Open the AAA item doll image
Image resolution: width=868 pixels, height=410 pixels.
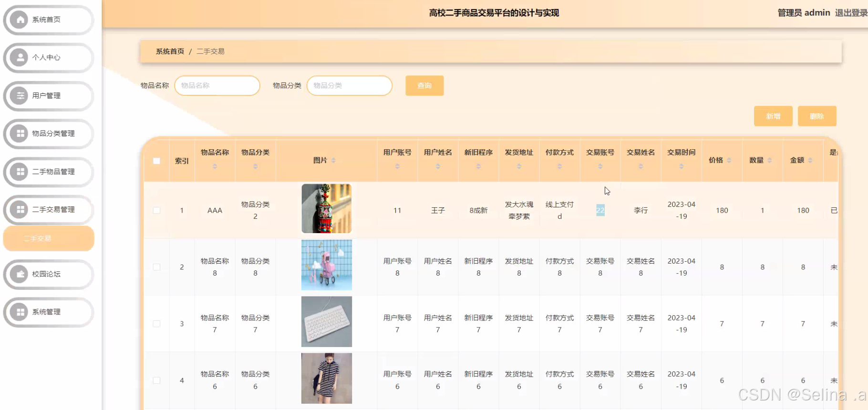[x=327, y=208]
